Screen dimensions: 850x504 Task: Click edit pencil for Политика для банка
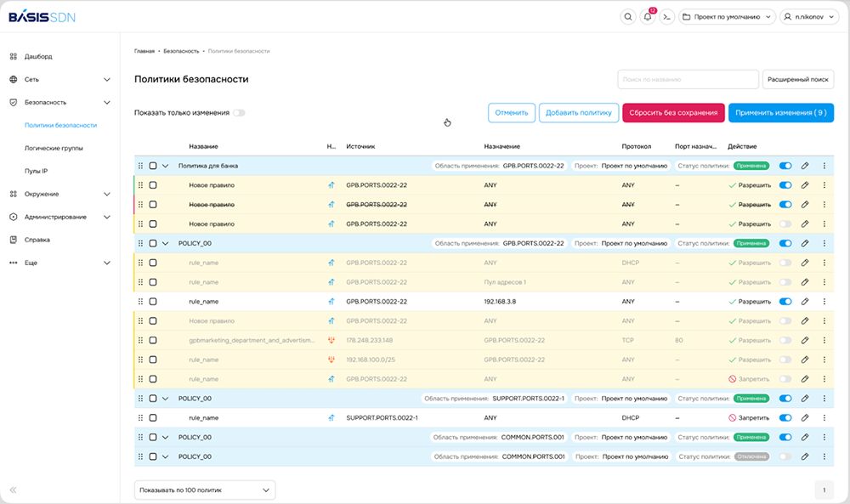[805, 166]
